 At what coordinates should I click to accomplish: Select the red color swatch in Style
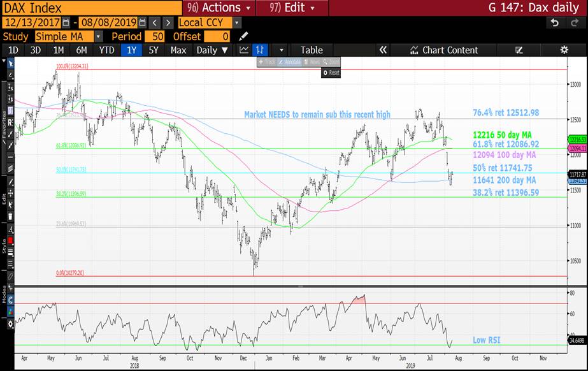pyautogui.click(x=10, y=240)
